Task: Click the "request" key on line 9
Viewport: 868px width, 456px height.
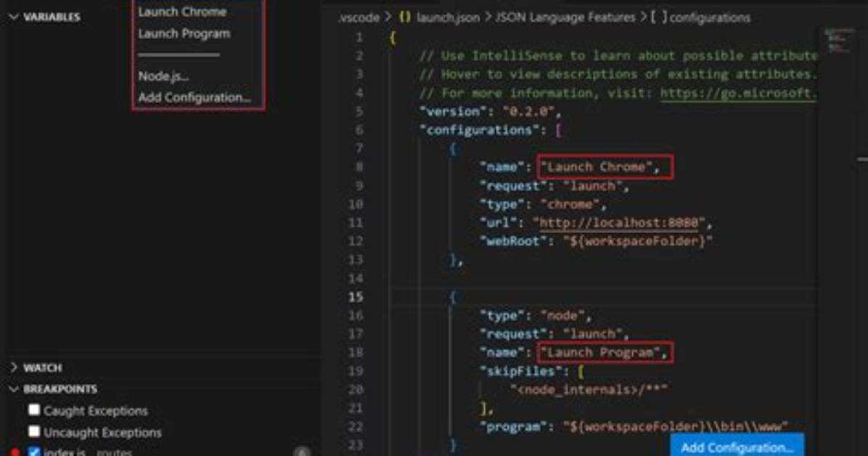Action: [x=513, y=186]
